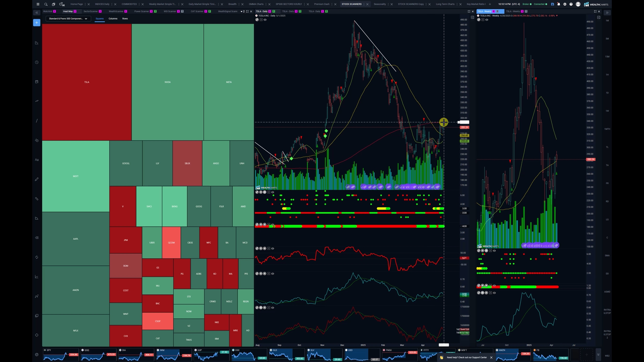Open the COMMODITES tab options menu

tap(139, 4)
